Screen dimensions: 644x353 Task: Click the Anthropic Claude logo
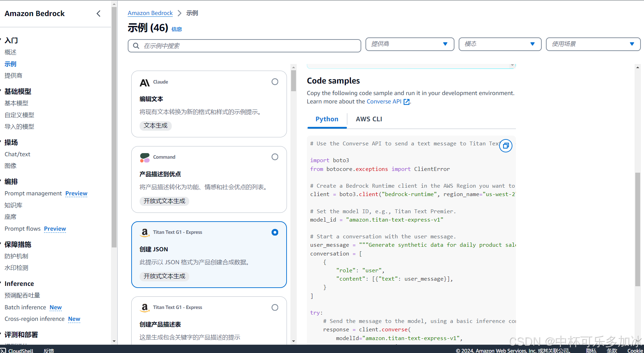click(x=145, y=83)
